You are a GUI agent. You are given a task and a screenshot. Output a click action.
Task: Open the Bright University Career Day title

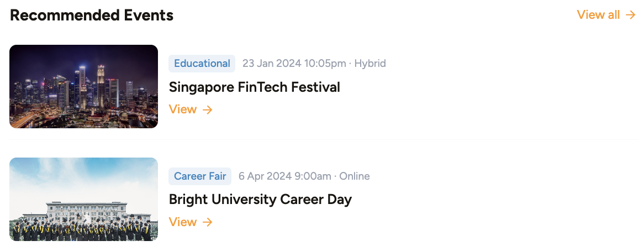[260, 200]
